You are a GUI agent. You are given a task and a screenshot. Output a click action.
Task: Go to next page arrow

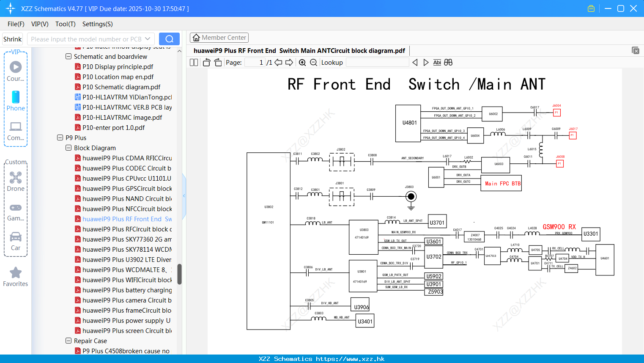pos(289,62)
